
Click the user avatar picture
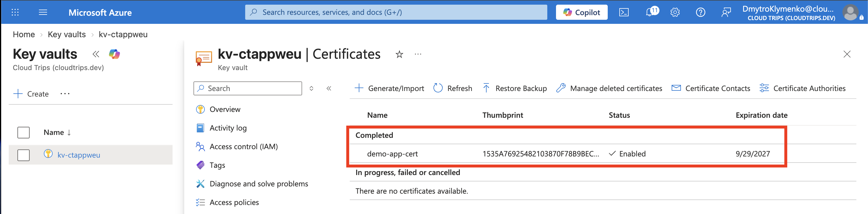850,13
